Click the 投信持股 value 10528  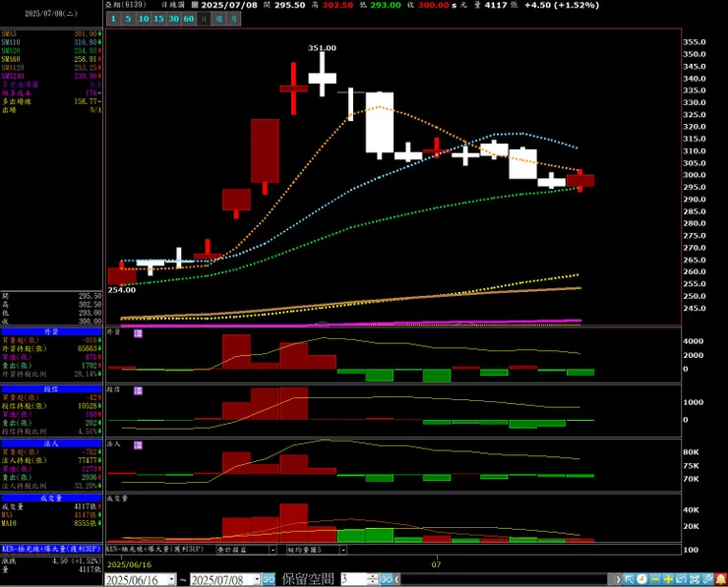pyautogui.click(x=88, y=406)
